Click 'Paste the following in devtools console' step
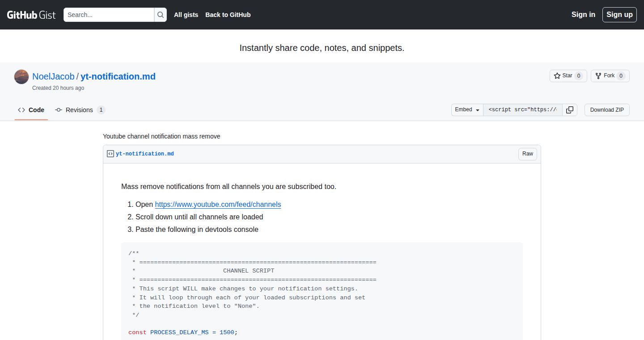The height and width of the screenshot is (340, 644). [197, 230]
